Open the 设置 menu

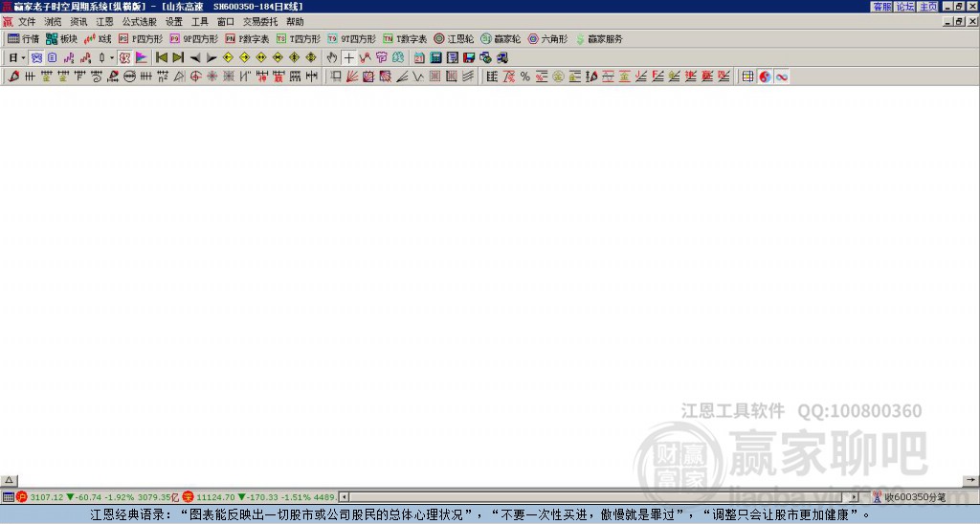[174, 22]
